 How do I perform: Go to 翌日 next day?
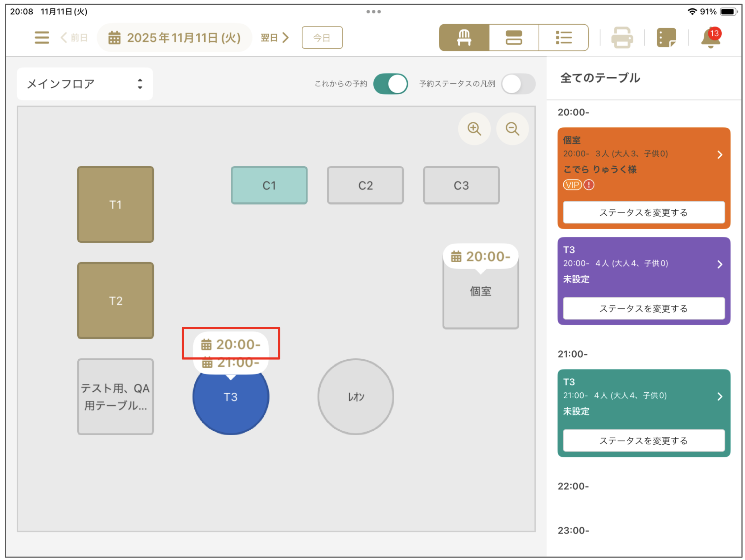275,38
